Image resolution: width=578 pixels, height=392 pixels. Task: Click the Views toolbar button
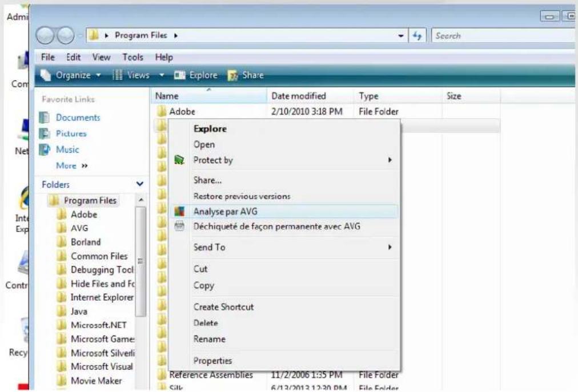point(131,75)
